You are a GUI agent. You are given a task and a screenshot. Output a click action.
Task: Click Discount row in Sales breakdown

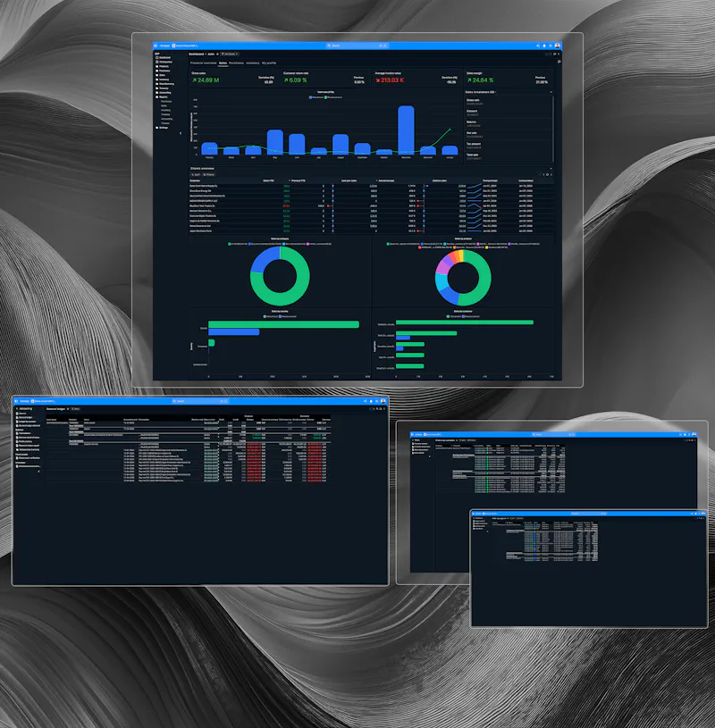click(x=509, y=113)
